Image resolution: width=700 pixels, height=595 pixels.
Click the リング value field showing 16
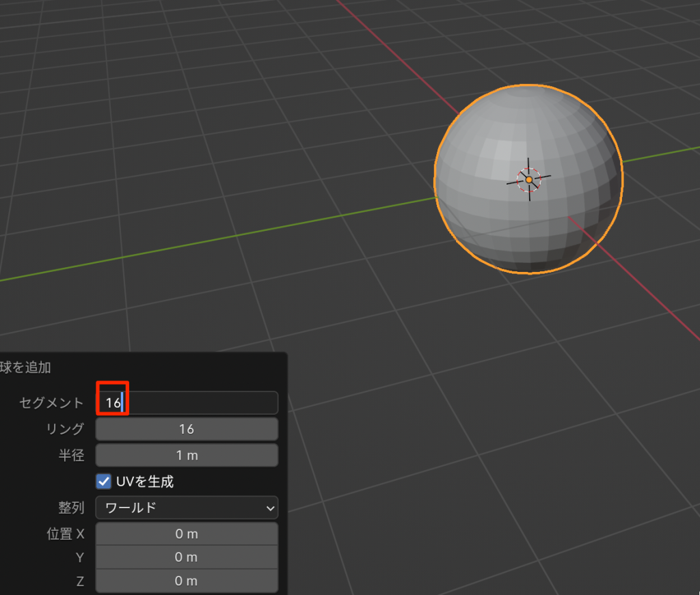tap(186, 429)
